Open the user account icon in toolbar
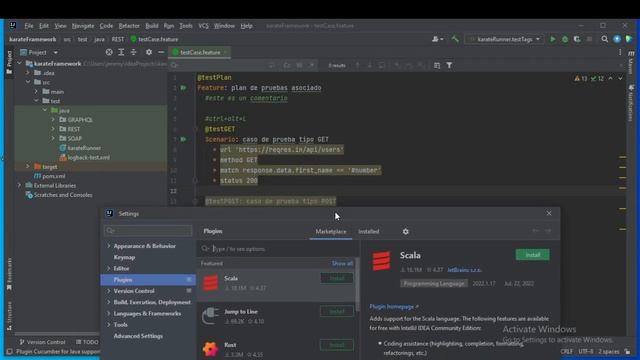 coord(437,39)
